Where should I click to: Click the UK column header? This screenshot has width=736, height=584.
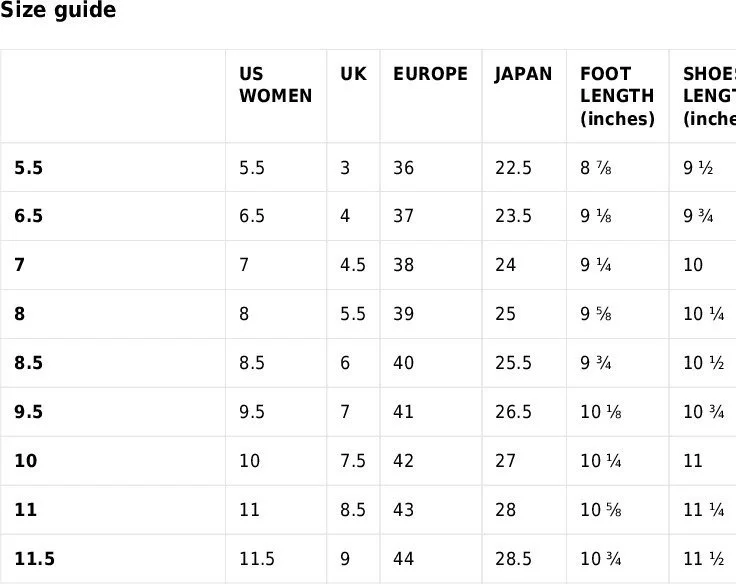pos(353,74)
